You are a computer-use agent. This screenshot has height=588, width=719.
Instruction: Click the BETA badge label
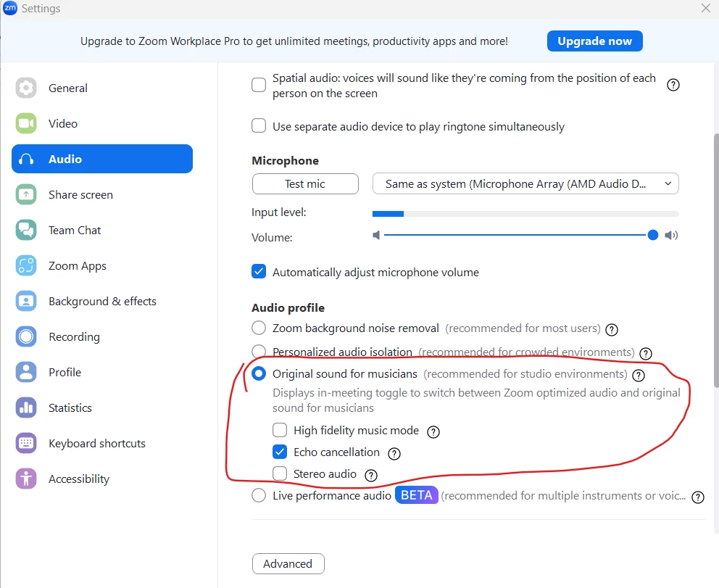tap(416, 495)
